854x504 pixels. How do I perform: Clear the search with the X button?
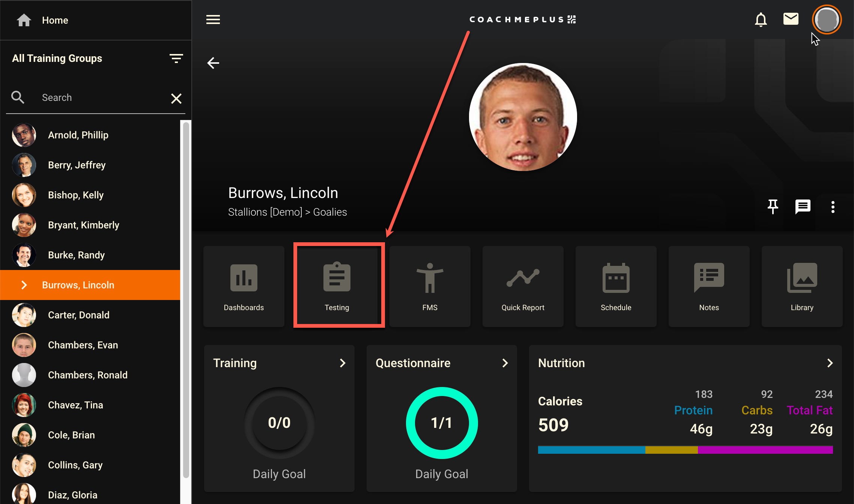[x=176, y=98]
